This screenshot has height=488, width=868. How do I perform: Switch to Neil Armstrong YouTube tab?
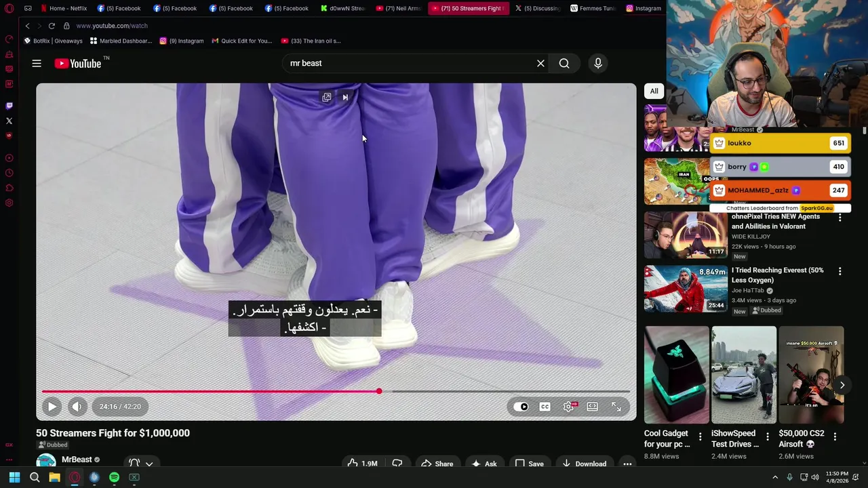click(398, 8)
